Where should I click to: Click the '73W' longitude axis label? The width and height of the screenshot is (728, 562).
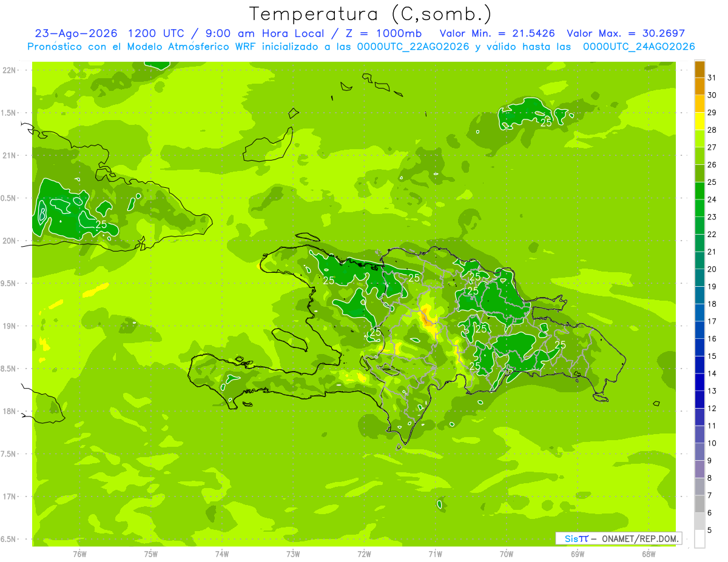pyautogui.click(x=293, y=554)
